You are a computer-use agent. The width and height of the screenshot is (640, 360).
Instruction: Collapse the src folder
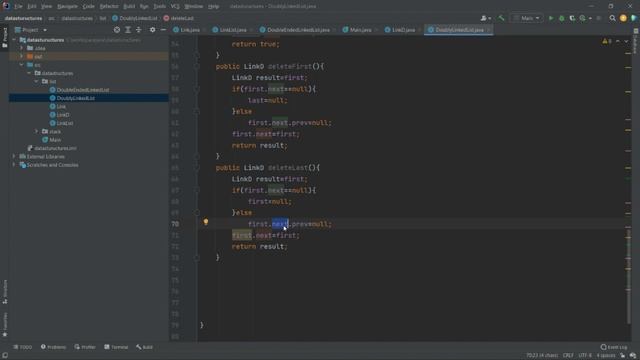tap(22, 65)
